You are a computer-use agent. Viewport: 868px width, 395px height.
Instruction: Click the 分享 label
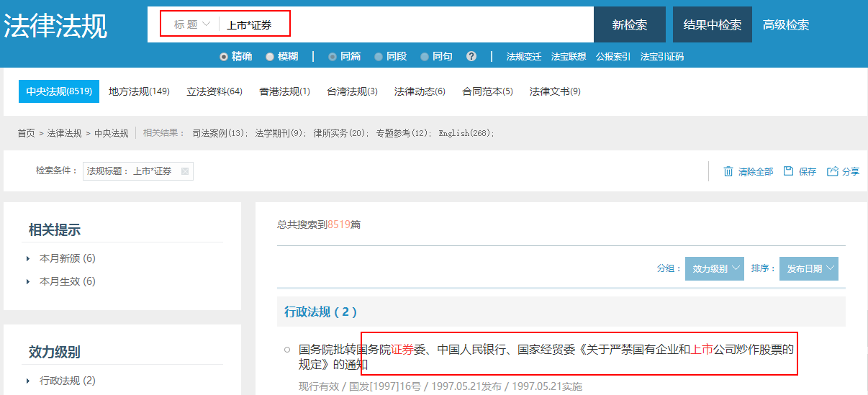click(x=851, y=171)
